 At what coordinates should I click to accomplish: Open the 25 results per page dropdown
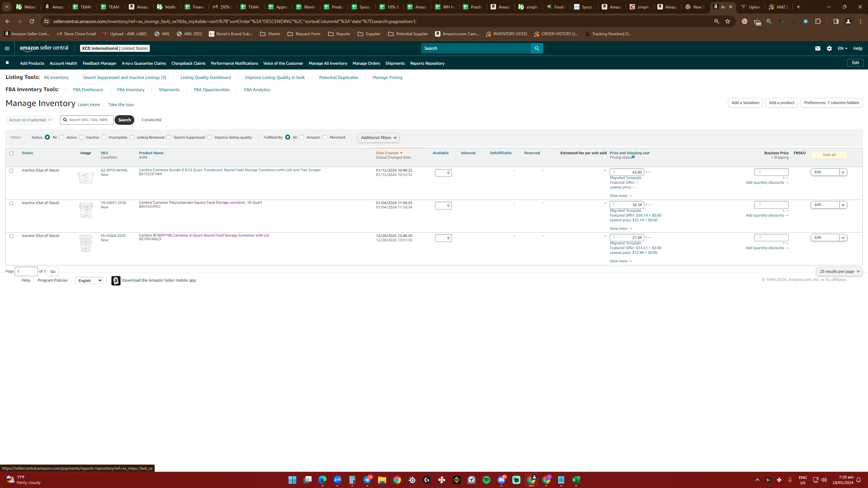coord(839,271)
